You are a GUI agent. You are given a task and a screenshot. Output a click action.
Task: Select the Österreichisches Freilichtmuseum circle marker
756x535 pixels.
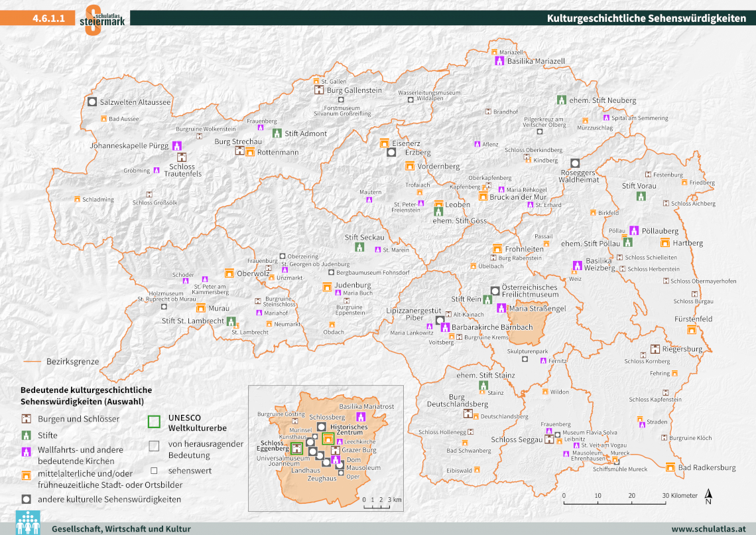coord(495,290)
